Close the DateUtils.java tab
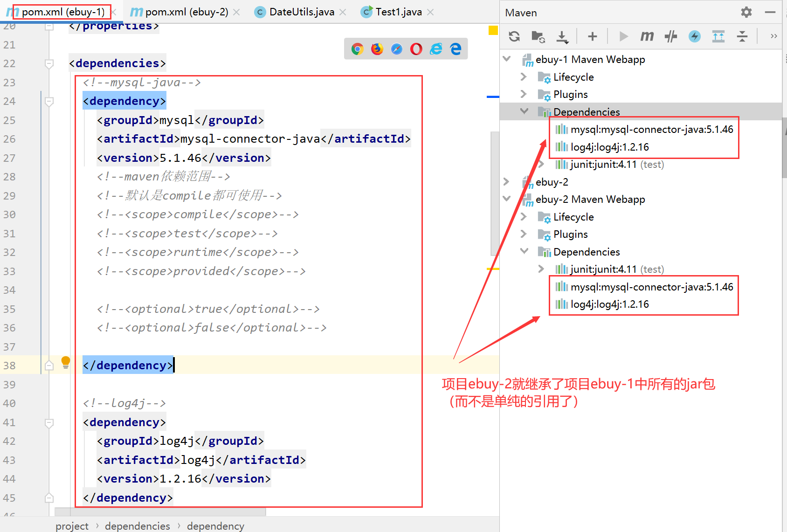787x532 pixels. pos(343,12)
